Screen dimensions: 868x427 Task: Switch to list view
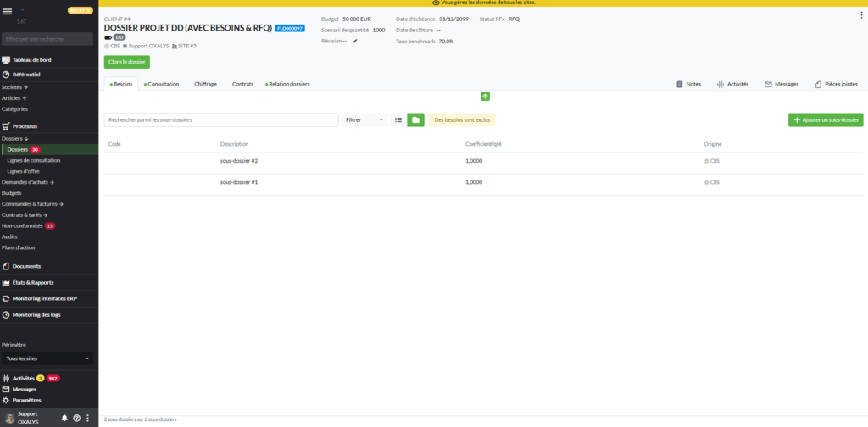(398, 120)
